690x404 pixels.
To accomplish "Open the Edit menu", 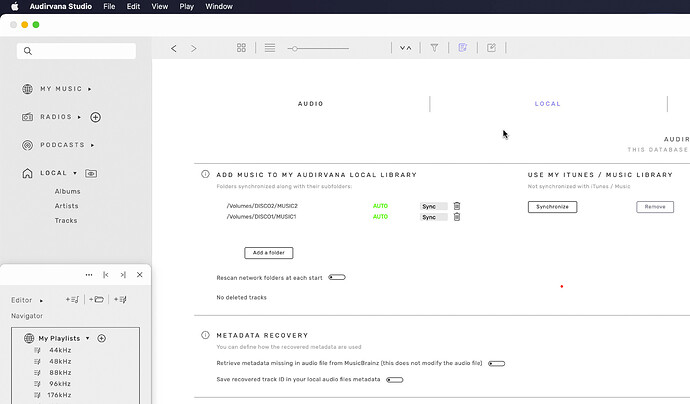I will 133,6.
